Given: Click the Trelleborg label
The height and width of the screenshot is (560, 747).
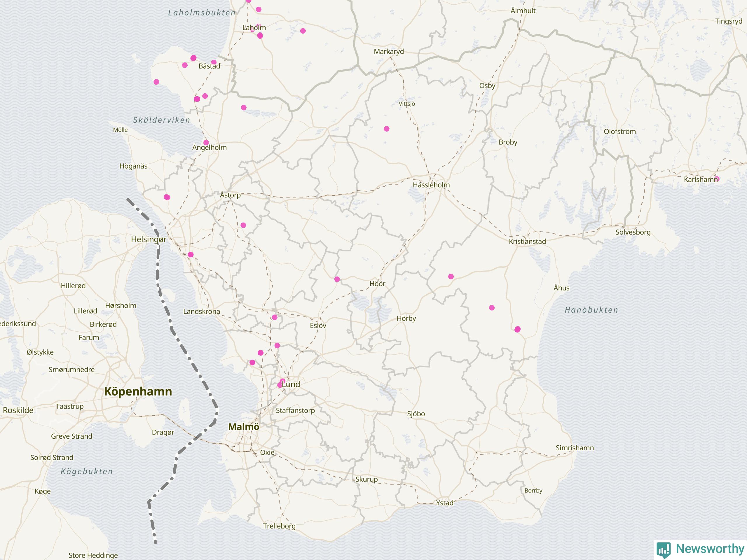Looking at the screenshot, I should point(279,526).
